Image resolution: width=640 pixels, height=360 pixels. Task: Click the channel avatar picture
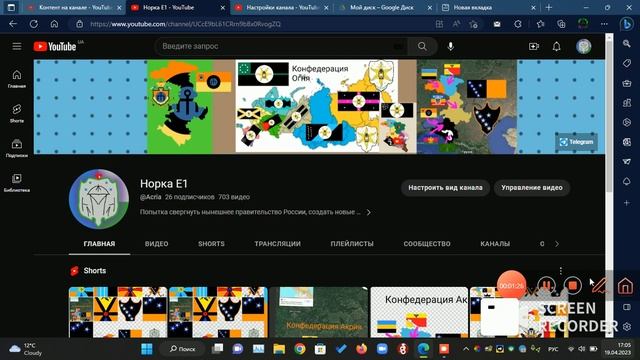click(99, 199)
